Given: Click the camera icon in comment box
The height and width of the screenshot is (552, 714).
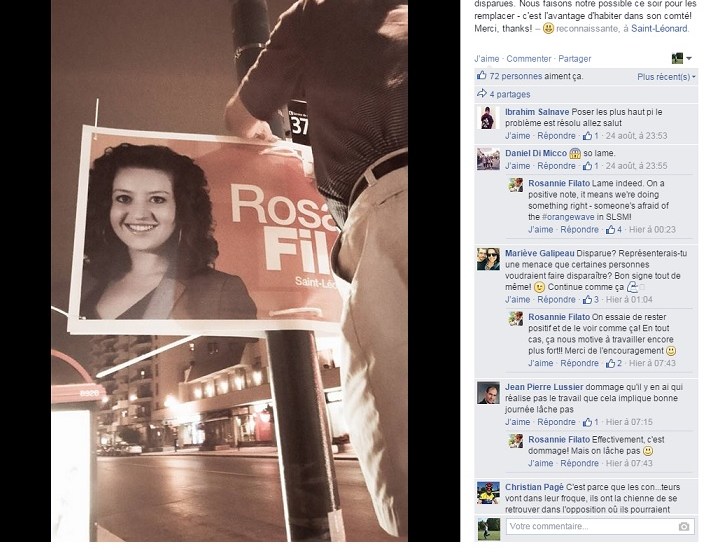Looking at the screenshot, I should pyautogui.click(x=683, y=526).
